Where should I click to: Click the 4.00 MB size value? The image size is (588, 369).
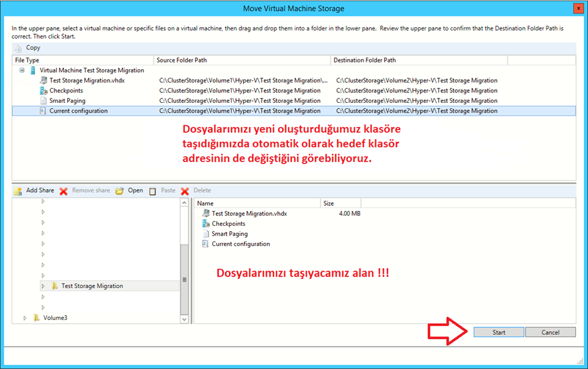click(x=350, y=213)
